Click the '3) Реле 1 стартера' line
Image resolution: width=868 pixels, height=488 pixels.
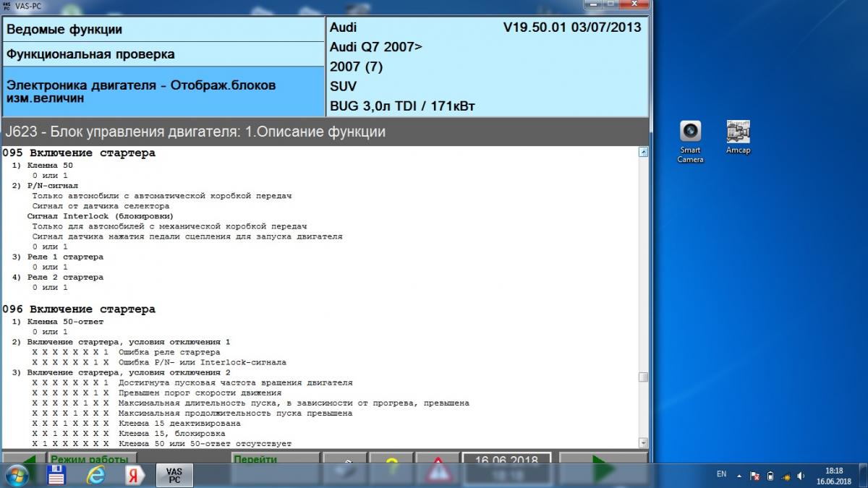pos(58,257)
